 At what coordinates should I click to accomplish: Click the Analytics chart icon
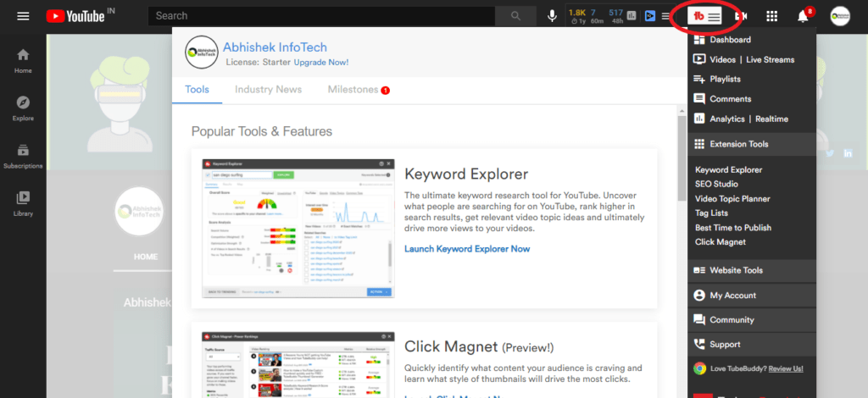tap(699, 119)
